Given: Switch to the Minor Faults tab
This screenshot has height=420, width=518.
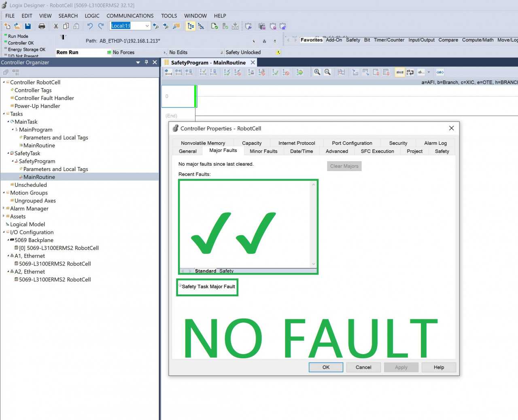Looking at the screenshot, I should [263, 151].
